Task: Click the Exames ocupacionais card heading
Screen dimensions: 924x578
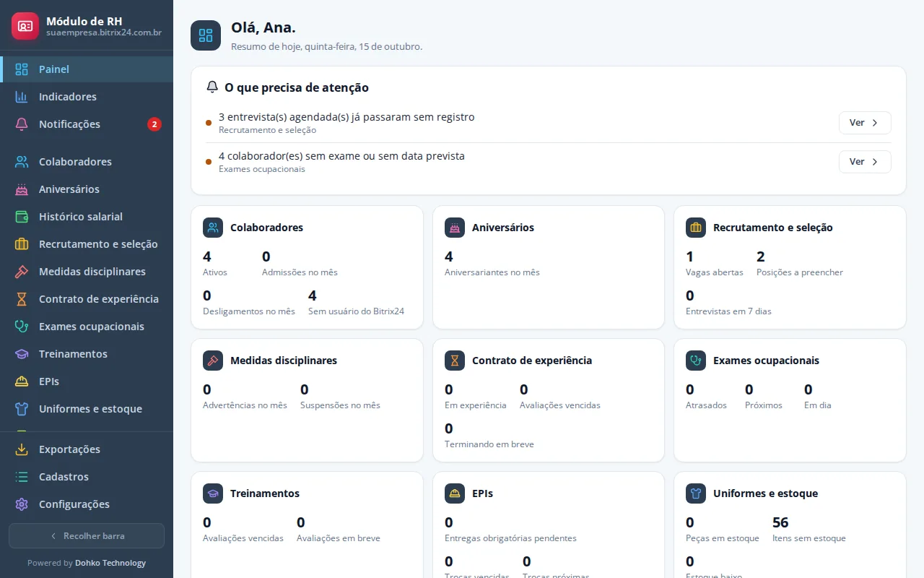Action: tap(766, 361)
